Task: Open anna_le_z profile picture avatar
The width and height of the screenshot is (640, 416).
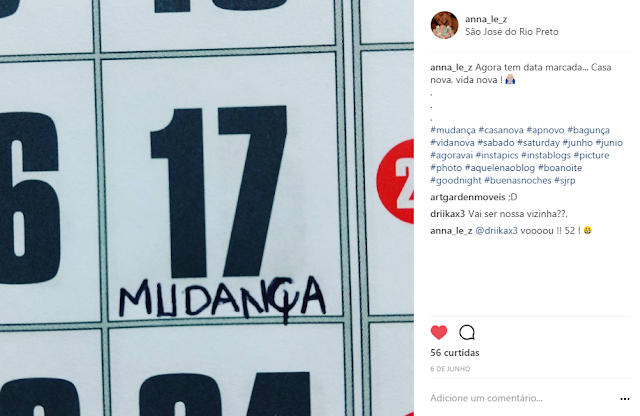Action: point(444,25)
